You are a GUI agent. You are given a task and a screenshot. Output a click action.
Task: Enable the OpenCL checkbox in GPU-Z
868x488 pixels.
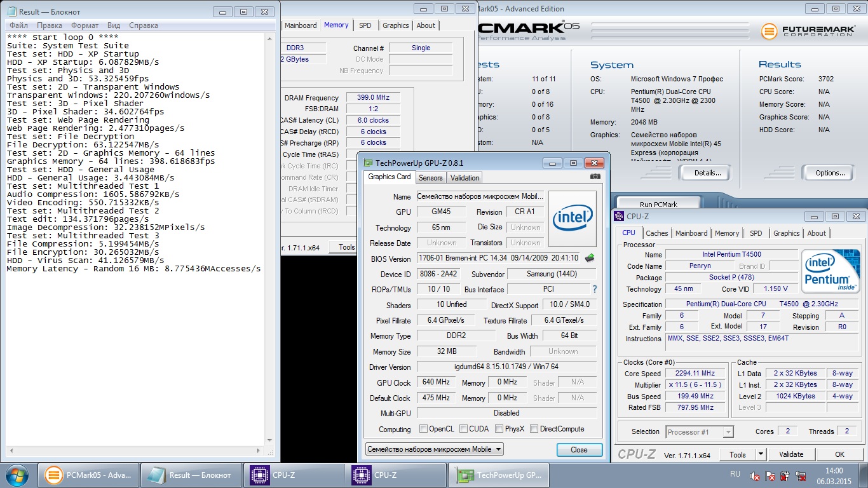pyautogui.click(x=423, y=429)
